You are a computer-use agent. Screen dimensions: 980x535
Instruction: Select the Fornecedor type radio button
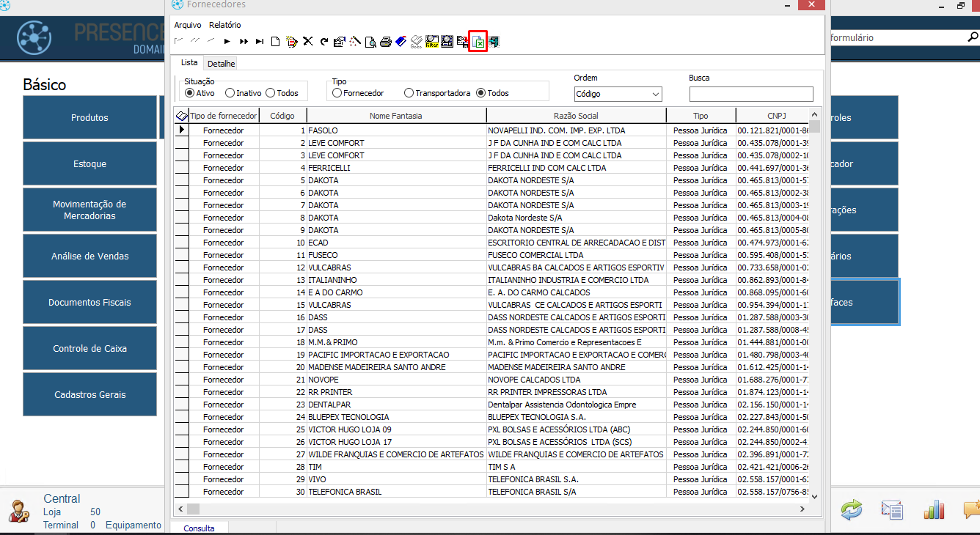pos(337,93)
